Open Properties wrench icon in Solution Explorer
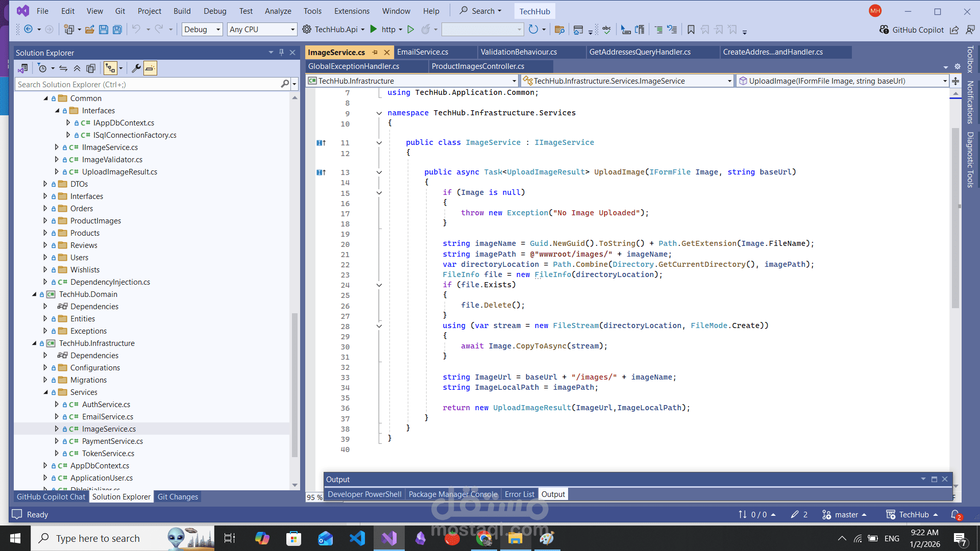The width and height of the screenshot is (980, 551). click(136, 68)
